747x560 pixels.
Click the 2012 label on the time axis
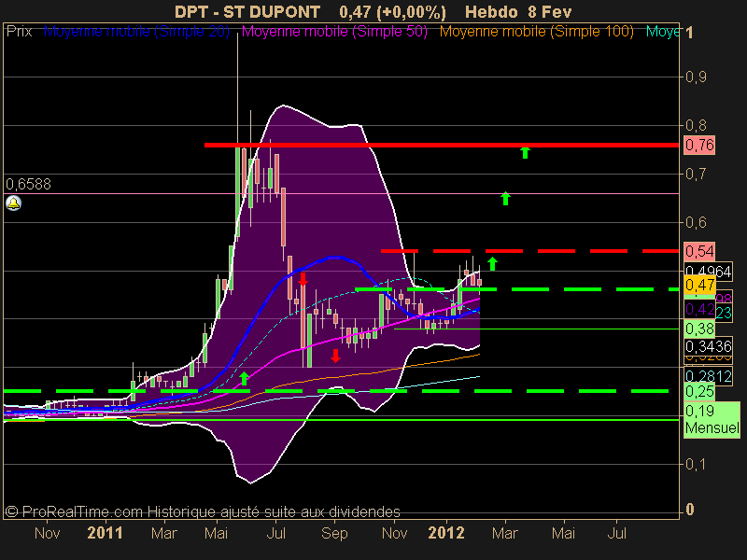tap(446, 533)
